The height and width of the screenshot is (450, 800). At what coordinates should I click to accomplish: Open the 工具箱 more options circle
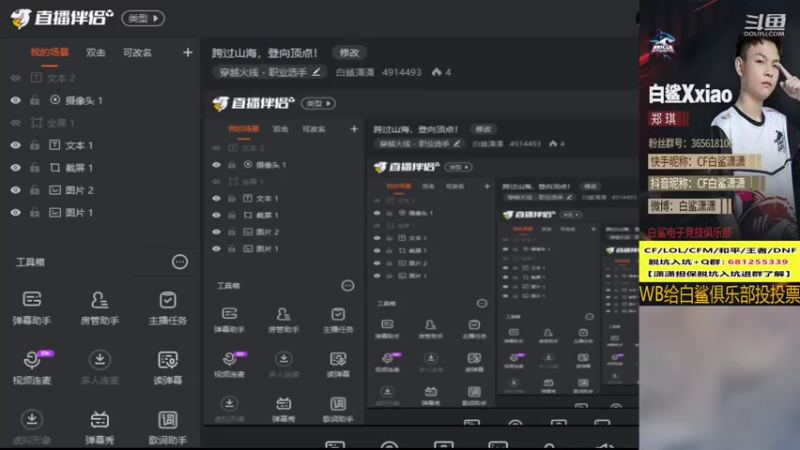(x=180, y=262)
